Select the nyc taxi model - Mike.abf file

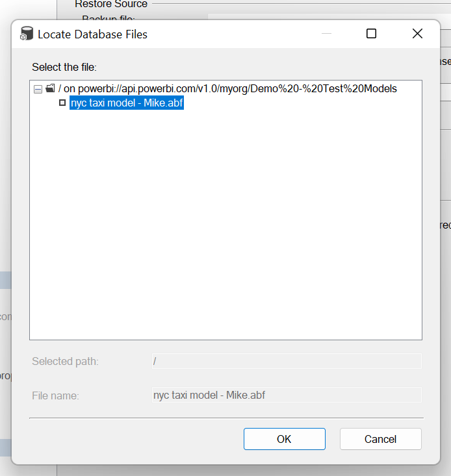pyautogui.click(x=127, y=103)
